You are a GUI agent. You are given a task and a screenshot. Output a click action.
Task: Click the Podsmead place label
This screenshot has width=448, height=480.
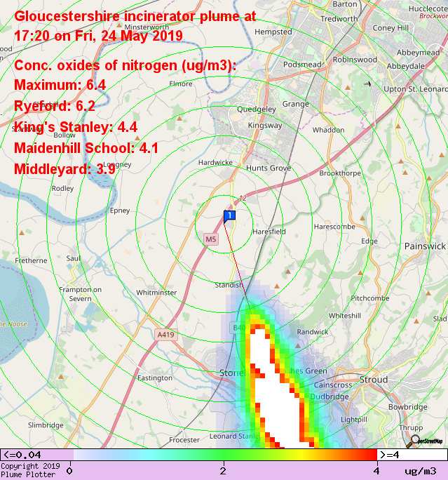click(302, 65)
